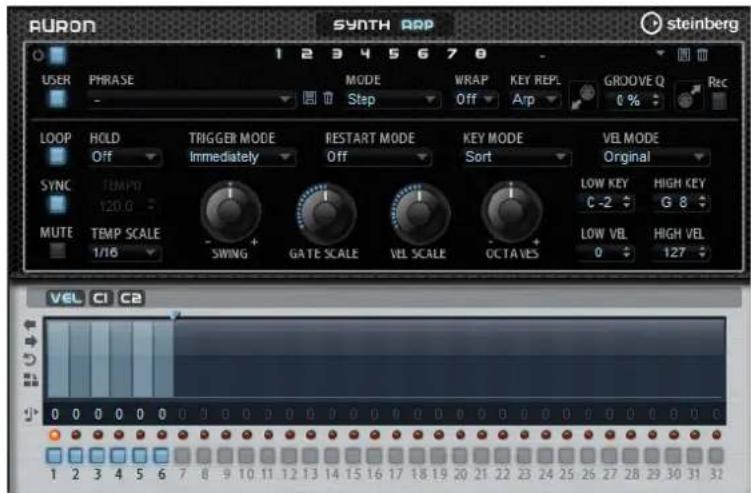The image size is (751, 493).
Task: Open the KEY REPL dropdown showing Arp
Action: coord(534,100)
